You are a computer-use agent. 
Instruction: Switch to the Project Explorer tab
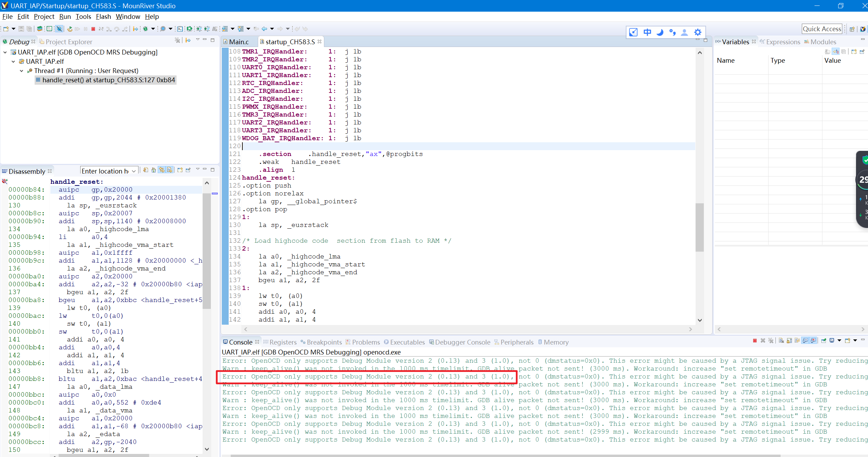(x=65, y=42)
